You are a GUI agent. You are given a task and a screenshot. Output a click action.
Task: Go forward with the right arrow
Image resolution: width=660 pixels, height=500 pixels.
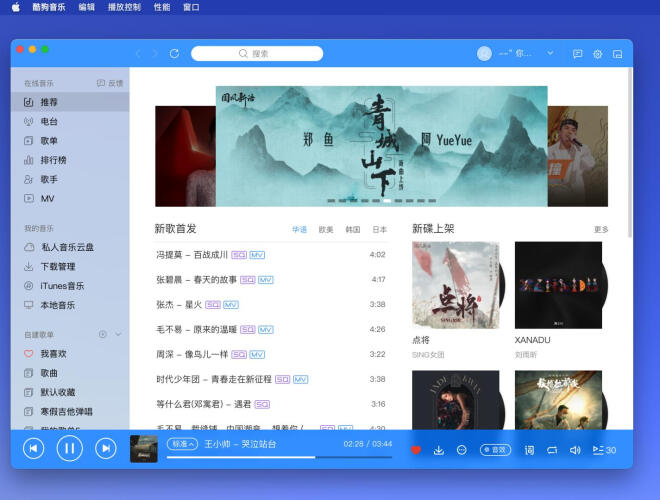point(155,53)
